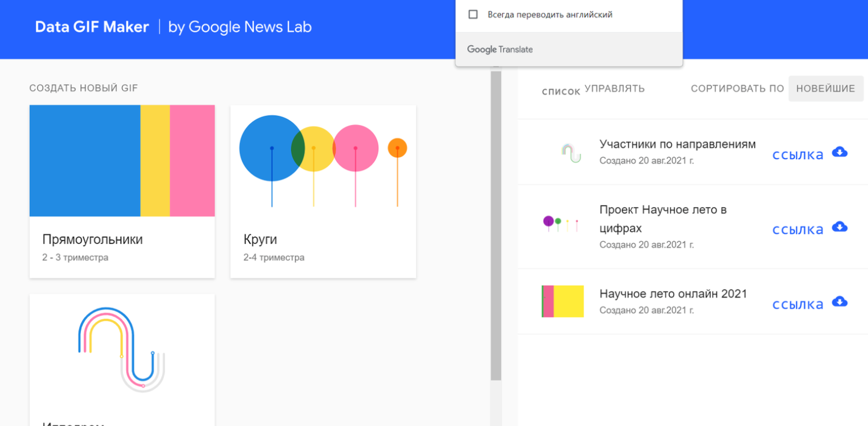Click the download icon for Проект Научное лето в цифрах
This screenshot has height=426, width=868.
click(839, 226)
